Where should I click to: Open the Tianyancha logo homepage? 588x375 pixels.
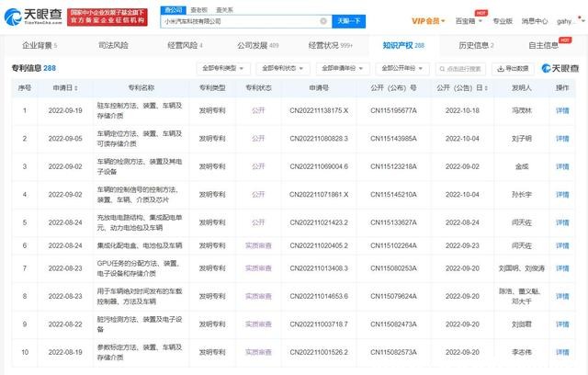pos(33,17)
